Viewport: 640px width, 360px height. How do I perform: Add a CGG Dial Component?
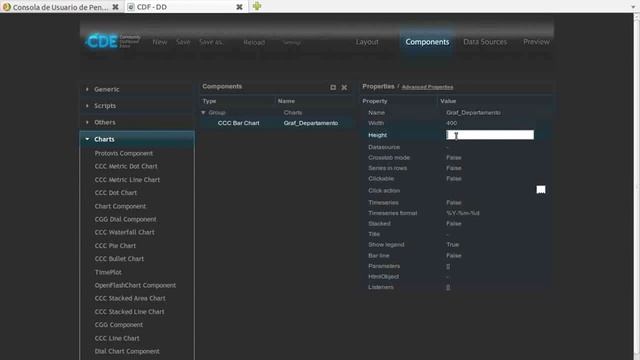pos(125,219)
